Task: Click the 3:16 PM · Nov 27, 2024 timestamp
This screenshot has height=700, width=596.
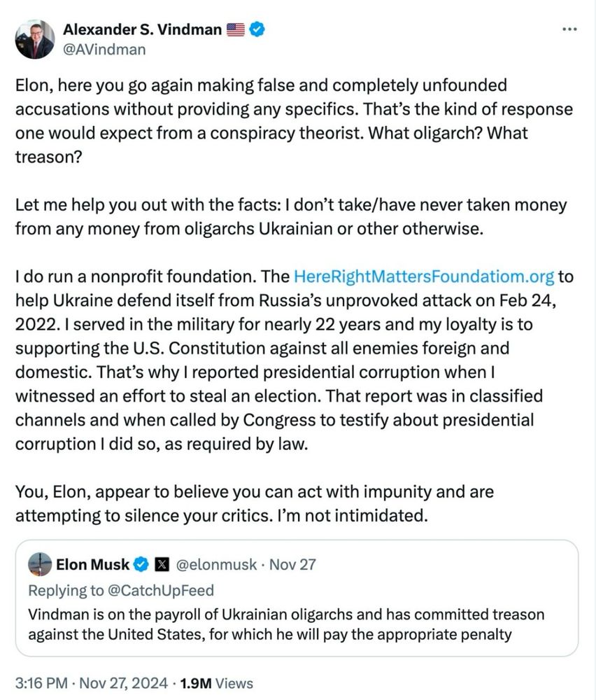Action: coord(92,683)
